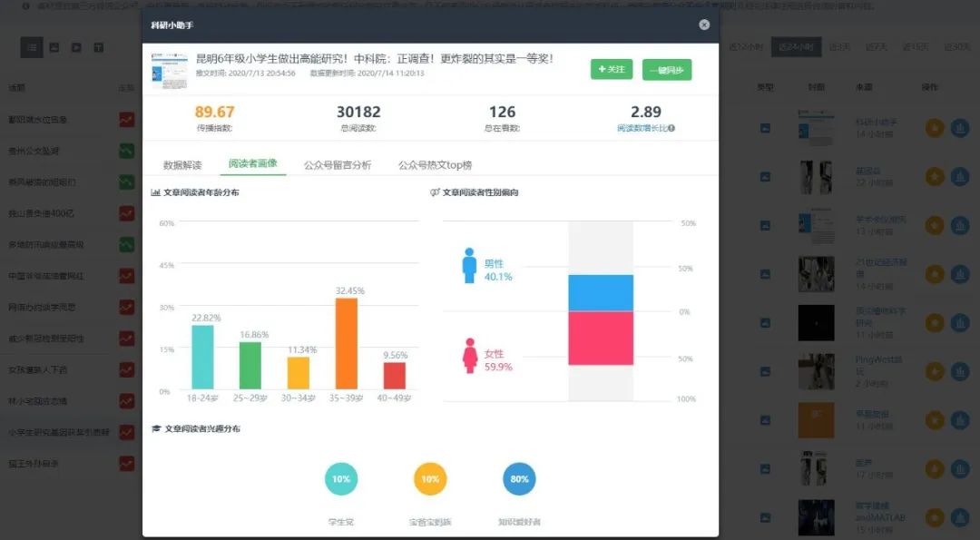This screenshot has width=980, height=540.
Task: Click the green 关注 button
Action: pyautogui.click(x=612, y=69)
